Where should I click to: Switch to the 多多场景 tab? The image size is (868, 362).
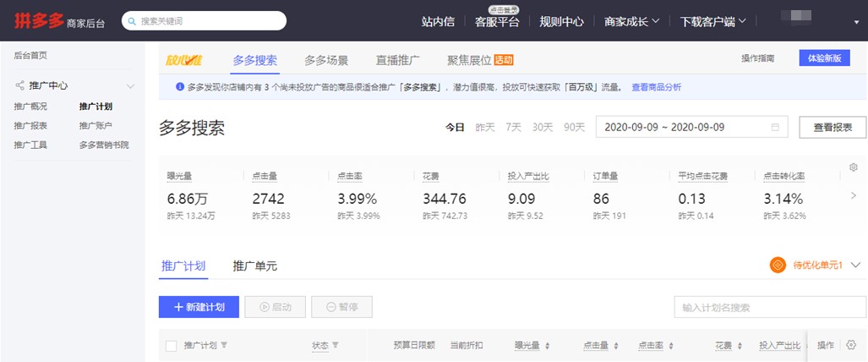pos(326,60)
